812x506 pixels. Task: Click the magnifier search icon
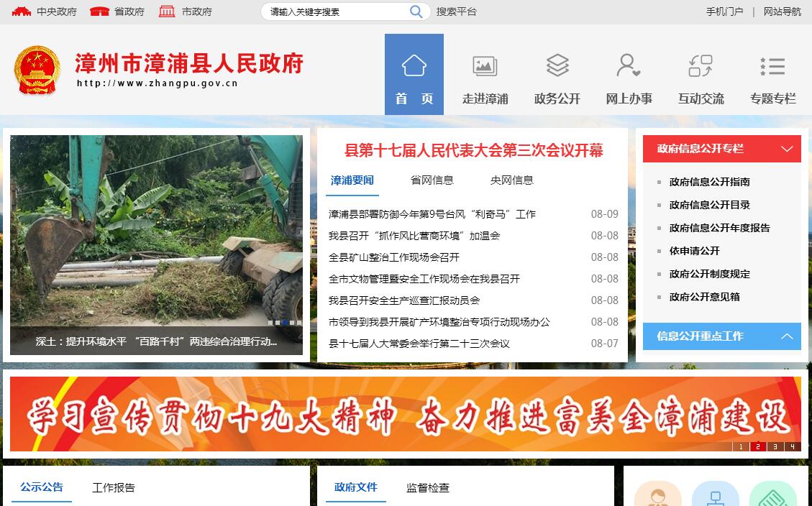(x=416, y=11)
